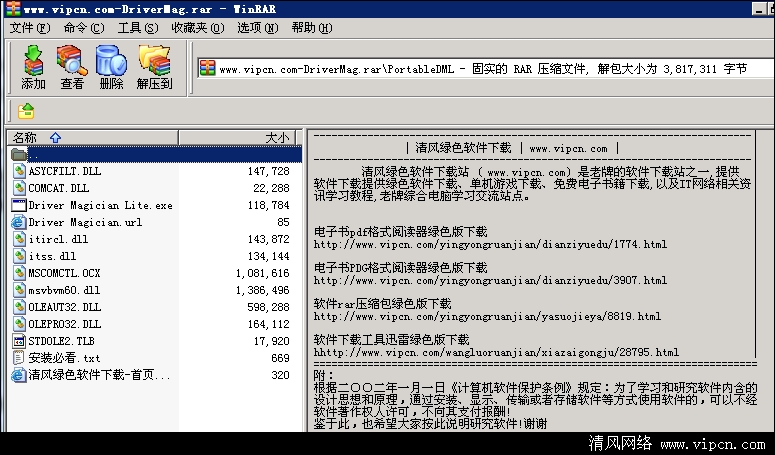
Task: Click the WinRAR title bar app icon
Action: click(x=13, y=8)
